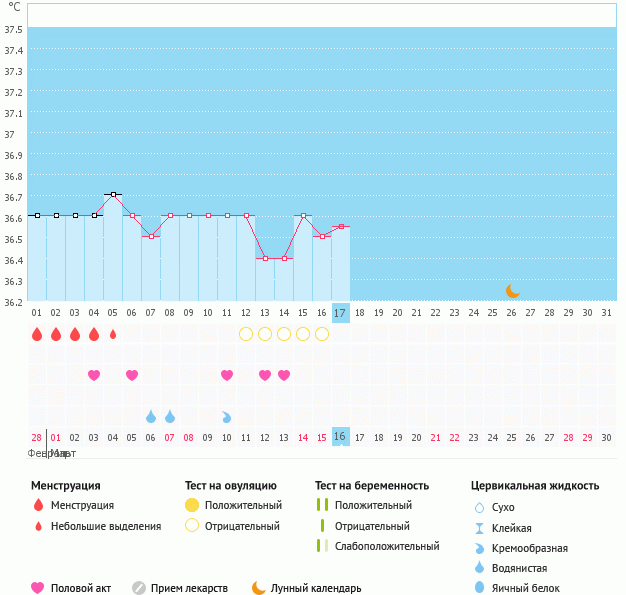This screenshot has height=595, width=626.
Task: Click the small spotting drop on day 05
Action: [113, 334]
